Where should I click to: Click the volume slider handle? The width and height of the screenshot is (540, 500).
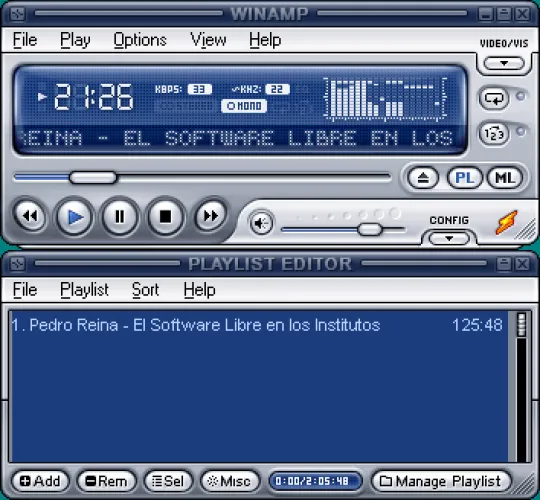pos(370,229)
